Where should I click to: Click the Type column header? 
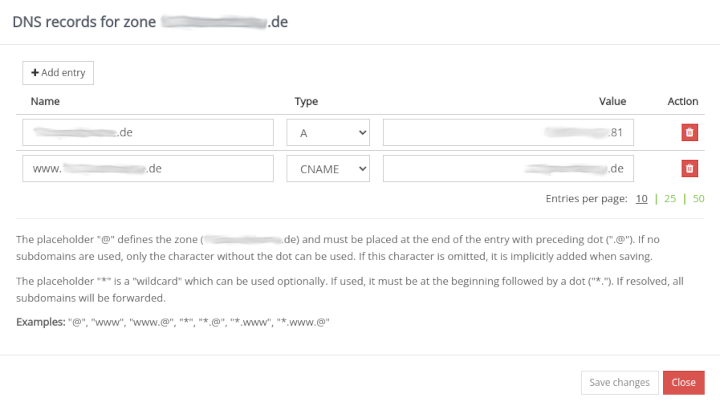click(x=306, y=101)
